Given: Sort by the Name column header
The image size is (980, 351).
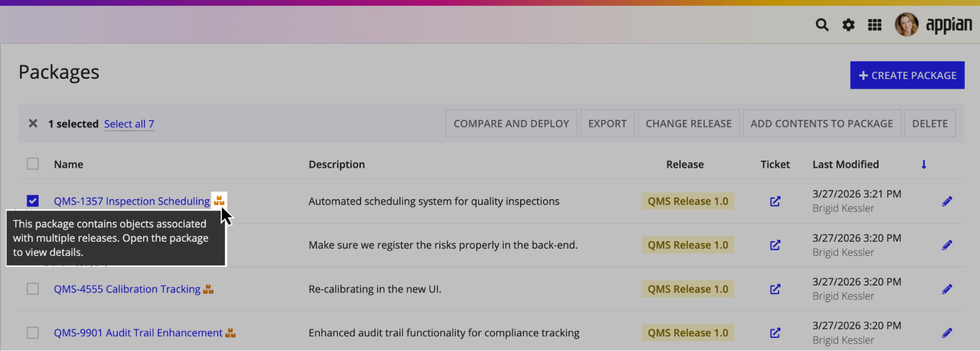Looking at the screenshot, I should click(x=69, y=164).
